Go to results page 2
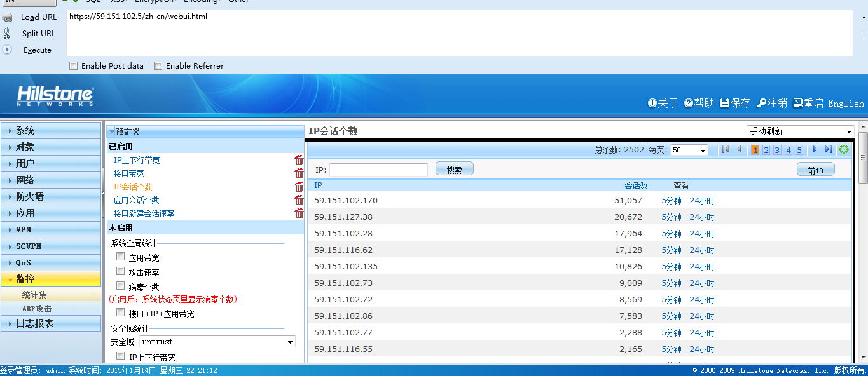 (766, 150)
